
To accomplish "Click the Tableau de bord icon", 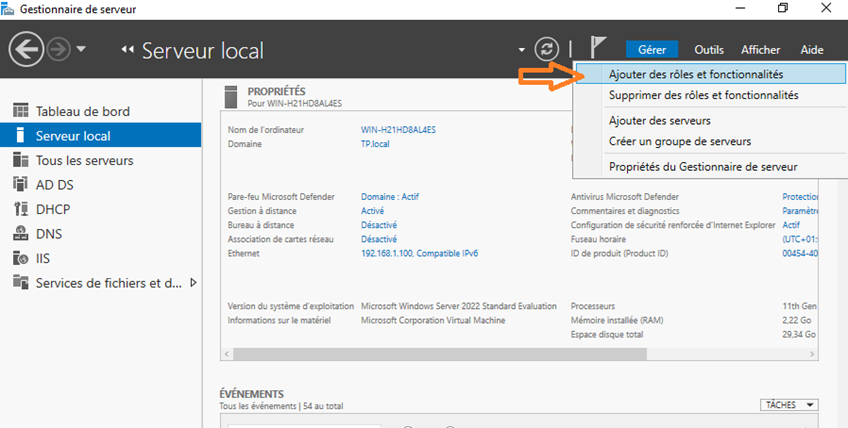I will pyautogui.click(x=21, y=111).
